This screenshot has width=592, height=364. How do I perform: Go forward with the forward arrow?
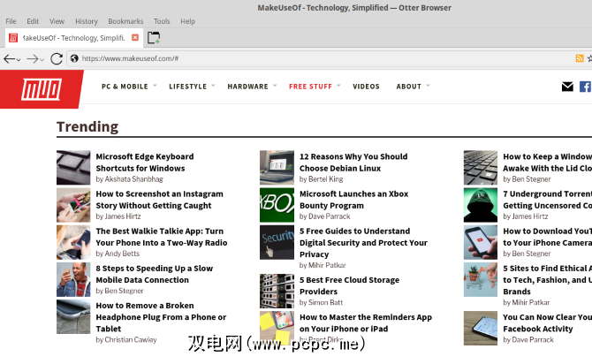33,58
